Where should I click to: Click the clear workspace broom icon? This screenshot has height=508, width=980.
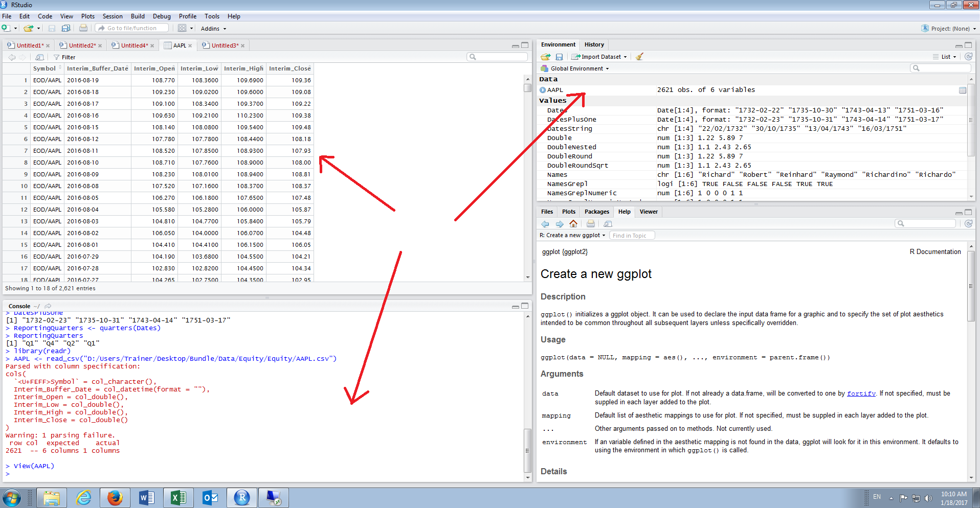click(x=639, y=57)
